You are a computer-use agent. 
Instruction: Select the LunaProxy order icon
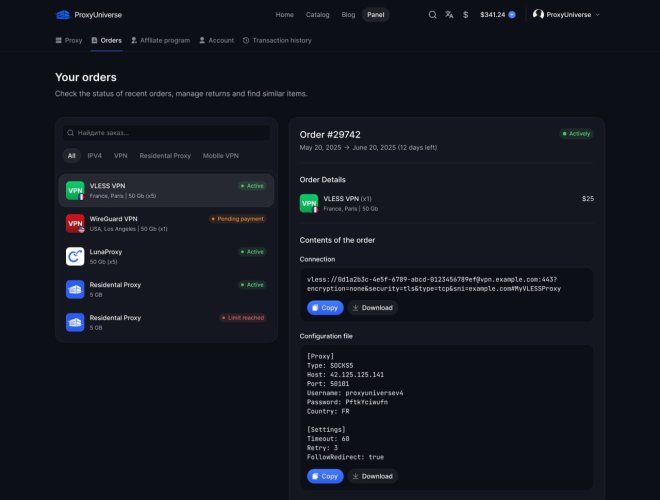click(x=75, y=256)
